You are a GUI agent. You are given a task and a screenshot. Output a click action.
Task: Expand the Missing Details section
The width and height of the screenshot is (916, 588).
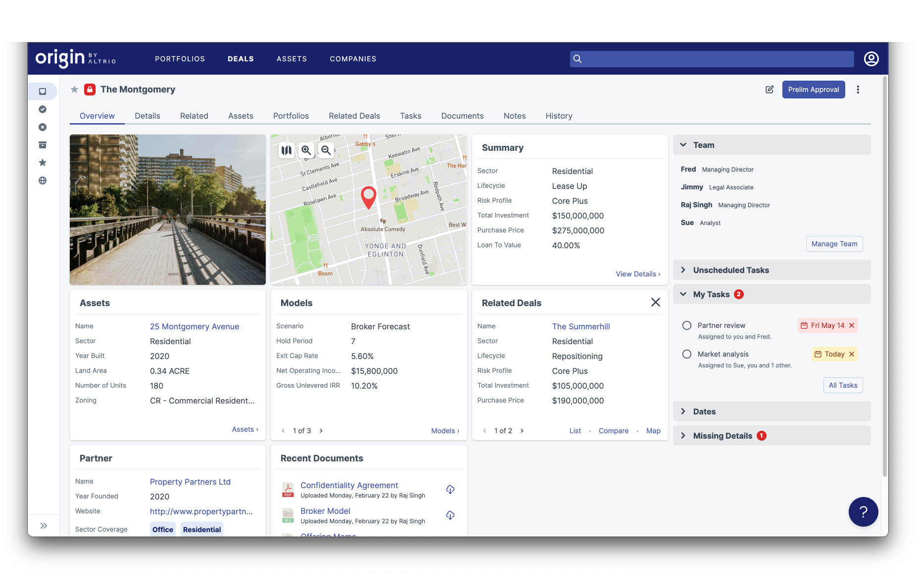click(771, 436)
